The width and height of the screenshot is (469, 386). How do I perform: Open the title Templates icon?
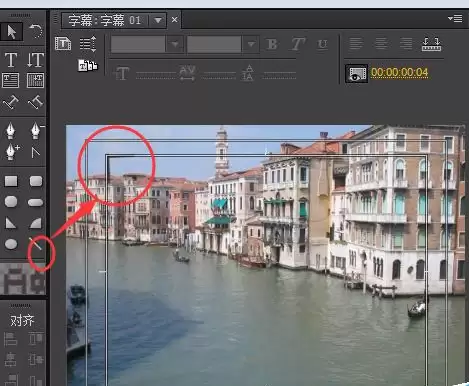pos(88,66)
